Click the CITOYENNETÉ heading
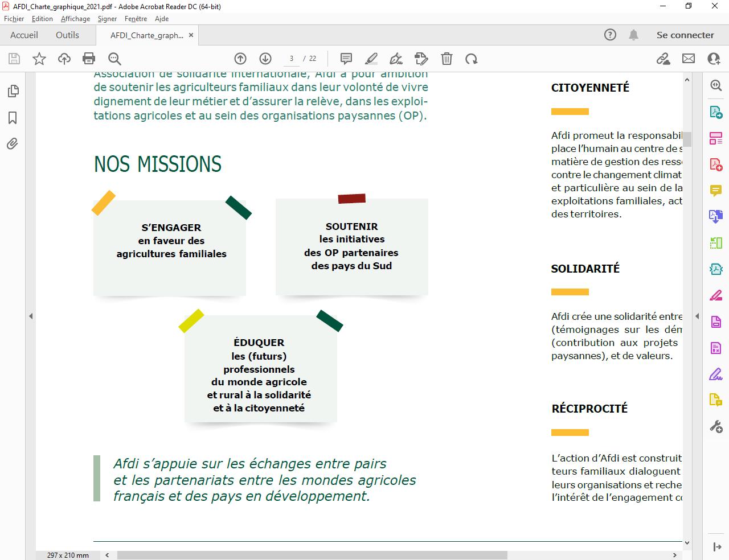The width and height of the screenshot is (729, 560). click(x=590, y=88)
